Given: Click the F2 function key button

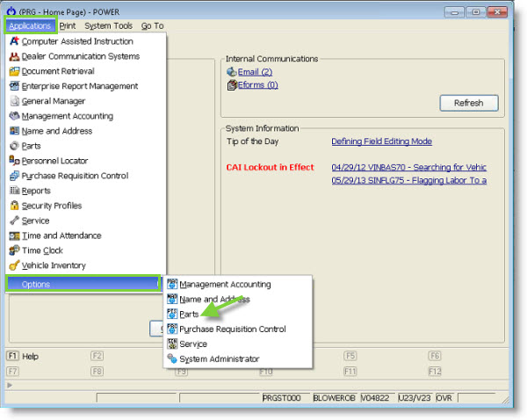Looking at the screenshot, I should (x=97, y=356).
